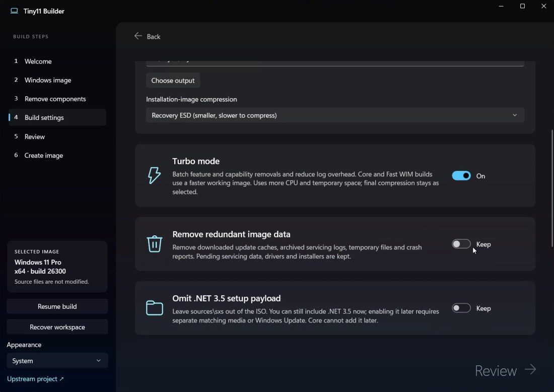Screen dimensions: 554x392
Task: Click the vertical scrollbar on the settings page
Action: click(552, 188)
